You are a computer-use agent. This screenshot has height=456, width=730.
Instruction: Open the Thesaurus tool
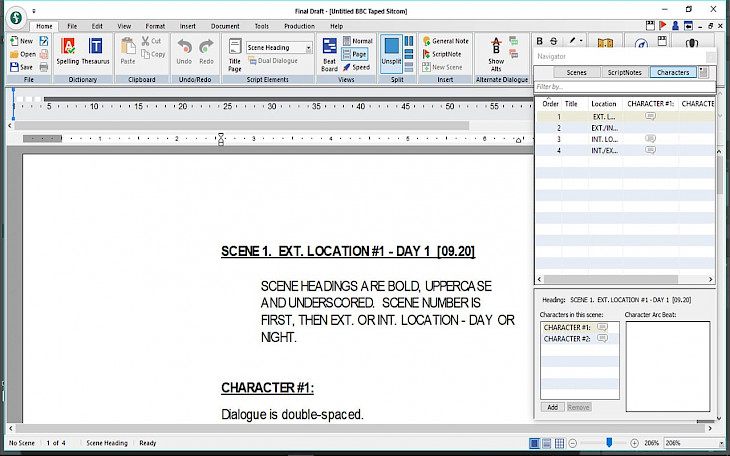coord(95,51)
